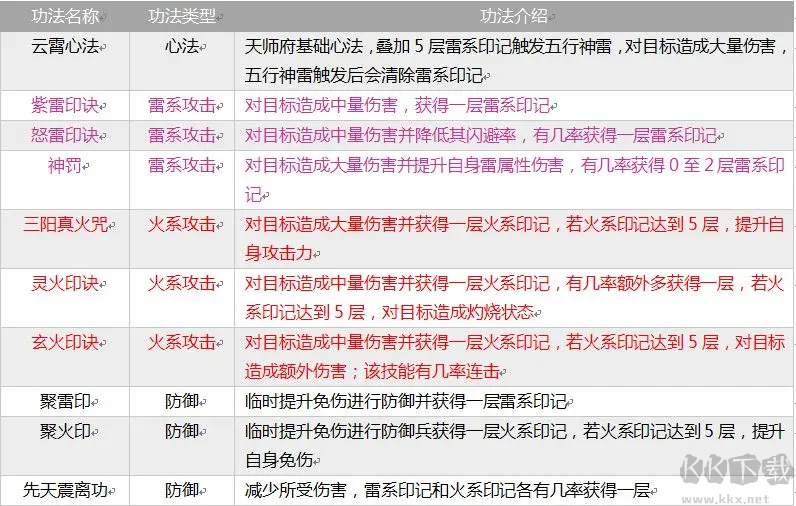Select the 先天震离功 name cell

click(x=65, y=490)
